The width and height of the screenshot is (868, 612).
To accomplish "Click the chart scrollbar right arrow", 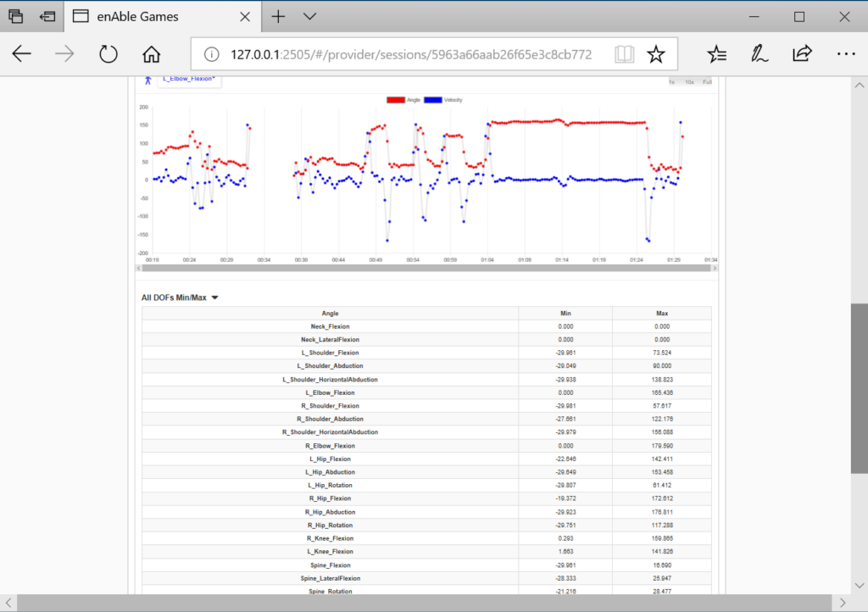I will click(715, 269).
